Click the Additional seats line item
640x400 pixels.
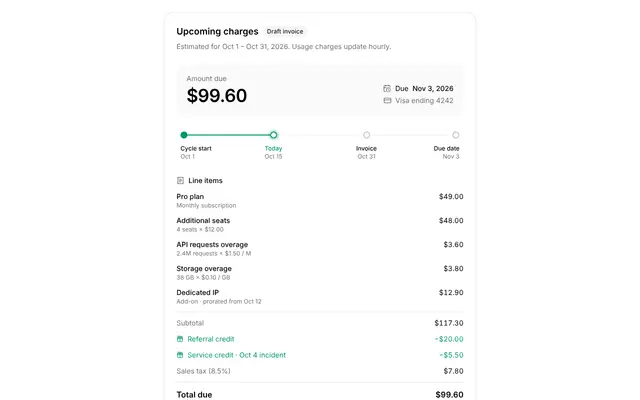click(x=320, y=224)
